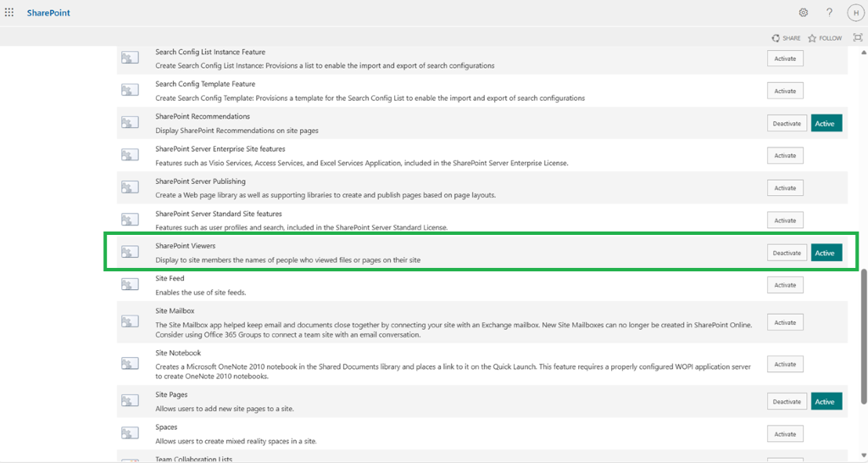Click the SharePoint Server Publishing icon
868x463 pixels.
[130, 187]
